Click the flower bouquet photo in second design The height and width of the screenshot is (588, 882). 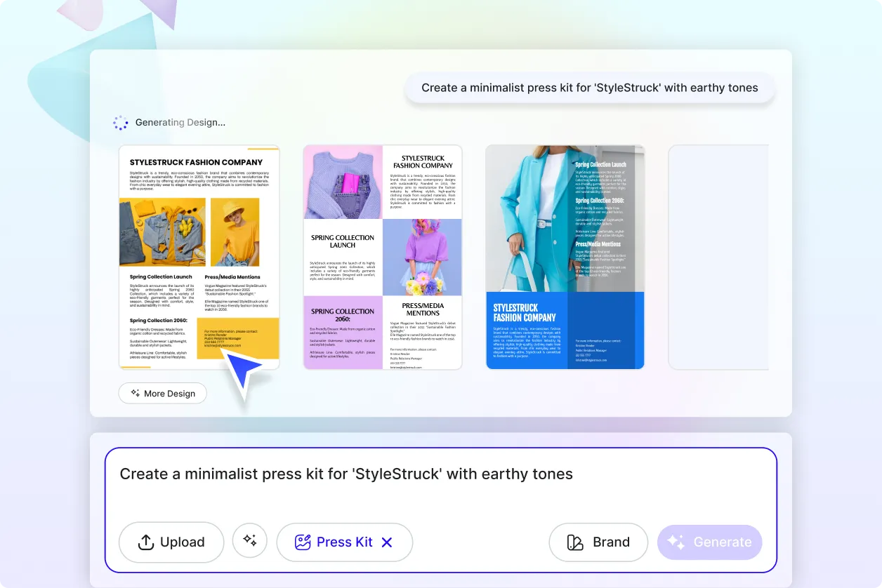pos(422,257)
